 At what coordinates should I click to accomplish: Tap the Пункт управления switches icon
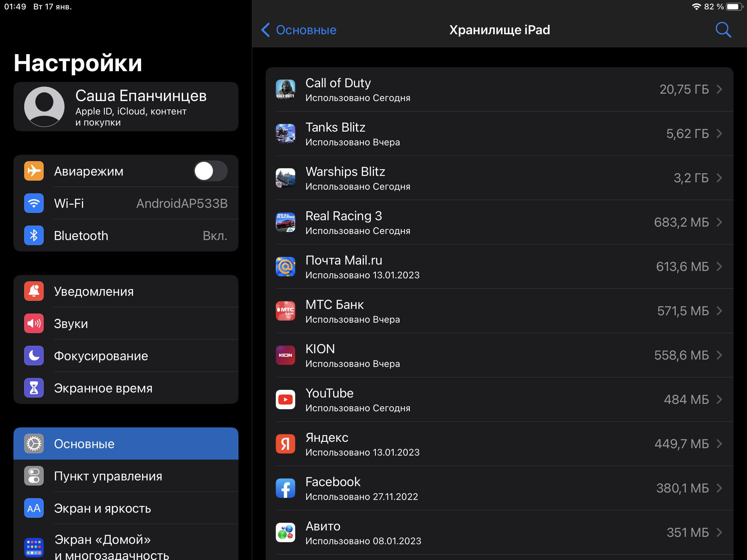coord(34,476)
